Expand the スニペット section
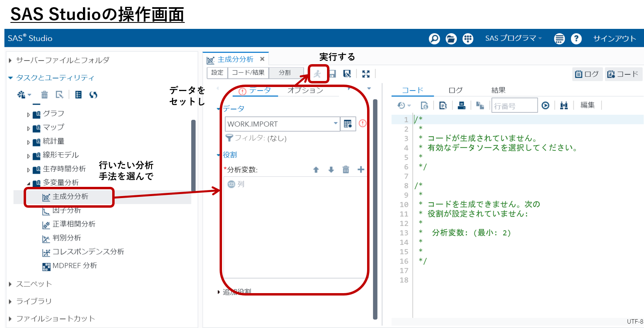The height and width of the screenshot is (328, 644). [x=10, y=284]
